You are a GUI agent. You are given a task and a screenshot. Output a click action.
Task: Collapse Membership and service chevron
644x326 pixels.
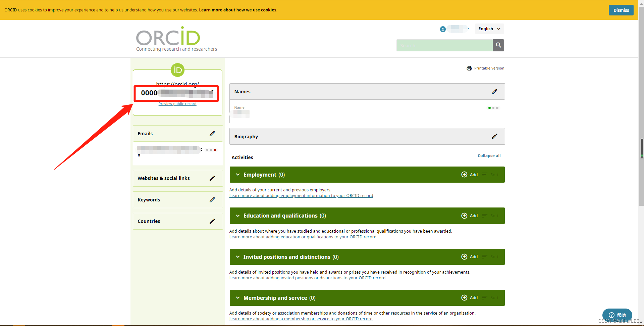point(238,298)
